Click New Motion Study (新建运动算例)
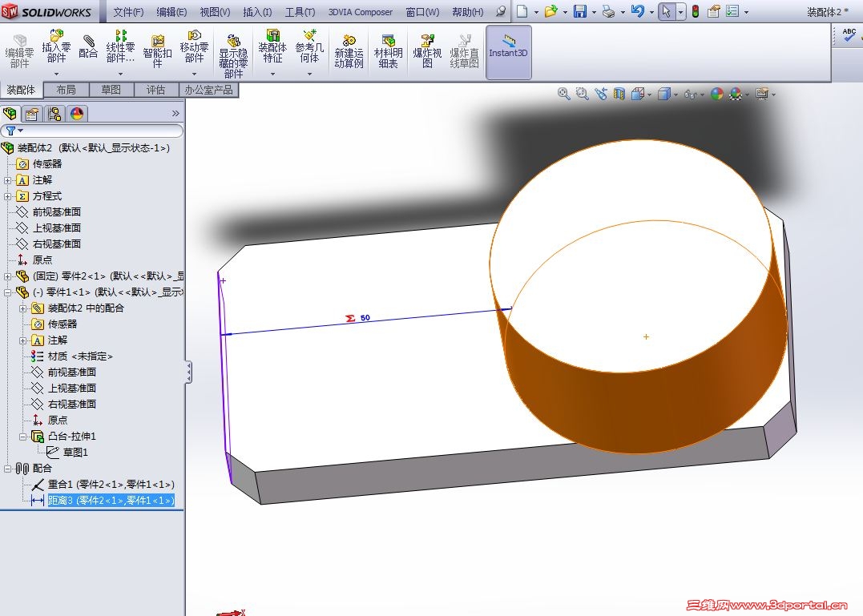The image size is (863, 616). point(349,51)
